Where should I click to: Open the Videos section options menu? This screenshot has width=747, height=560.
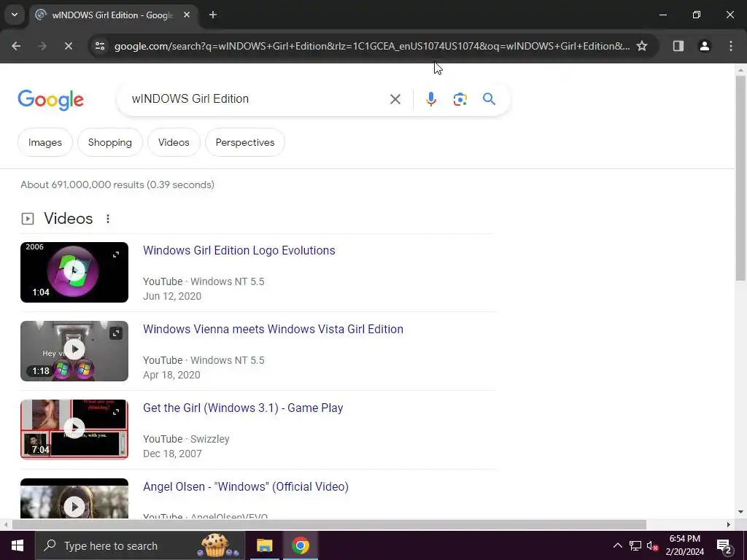108,219
